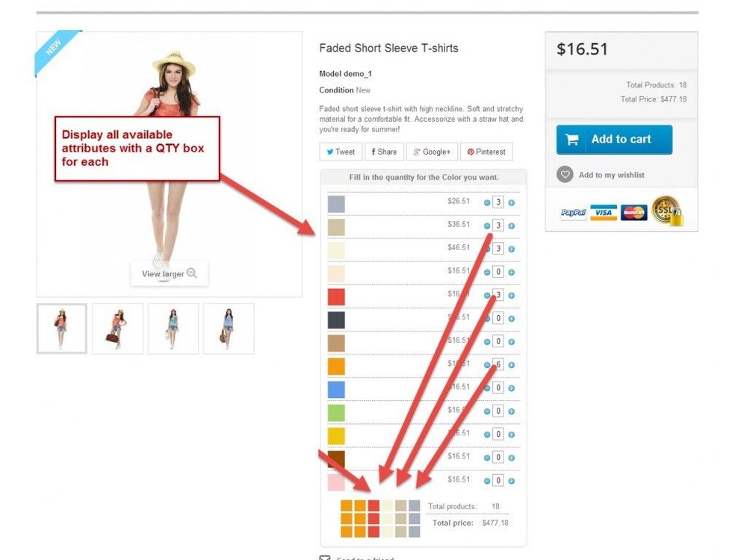The image size is (747, 560).
Task: Pin the product with Pinterest button
Action: [x=486, y=152]
